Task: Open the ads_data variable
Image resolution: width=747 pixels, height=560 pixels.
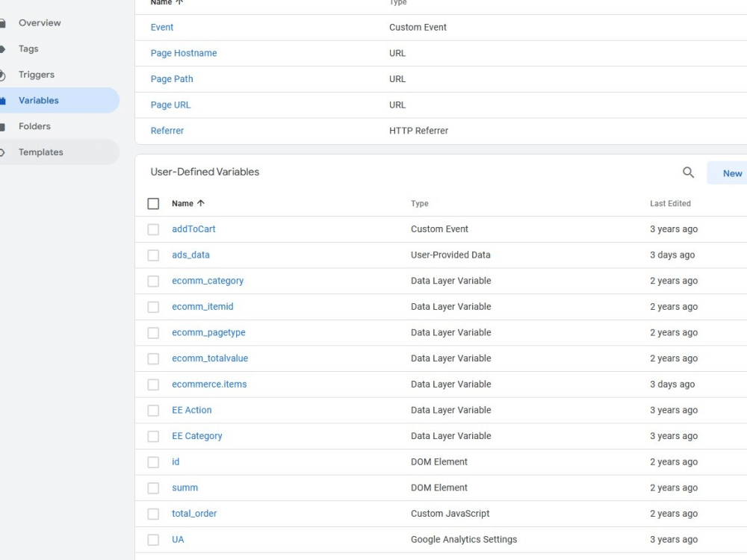Action: (x=190, y=255)
